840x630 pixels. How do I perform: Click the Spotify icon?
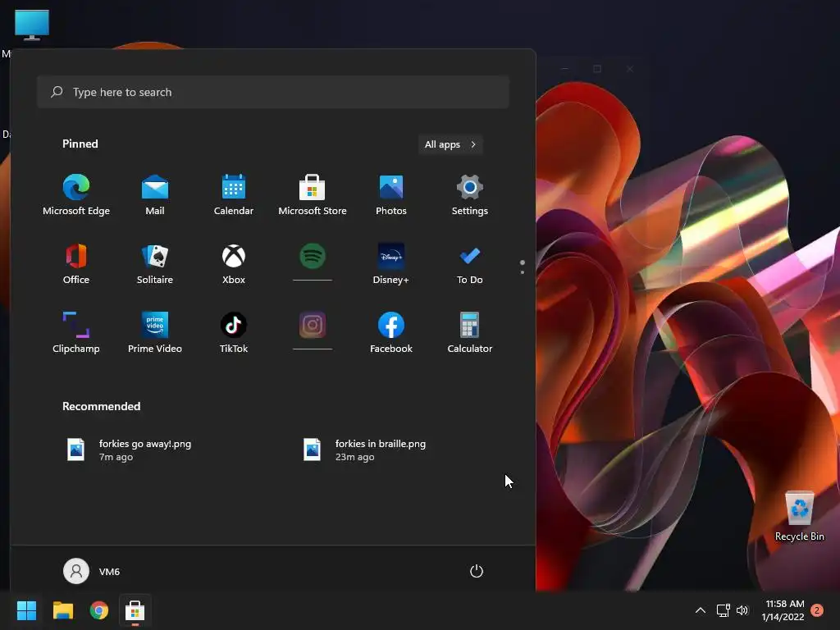(313, 256)
